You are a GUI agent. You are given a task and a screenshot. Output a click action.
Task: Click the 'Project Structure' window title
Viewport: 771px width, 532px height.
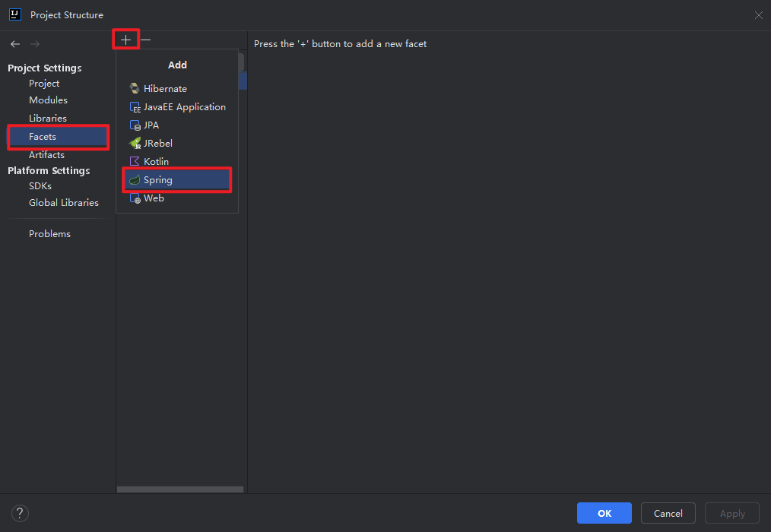pos(67,15)
